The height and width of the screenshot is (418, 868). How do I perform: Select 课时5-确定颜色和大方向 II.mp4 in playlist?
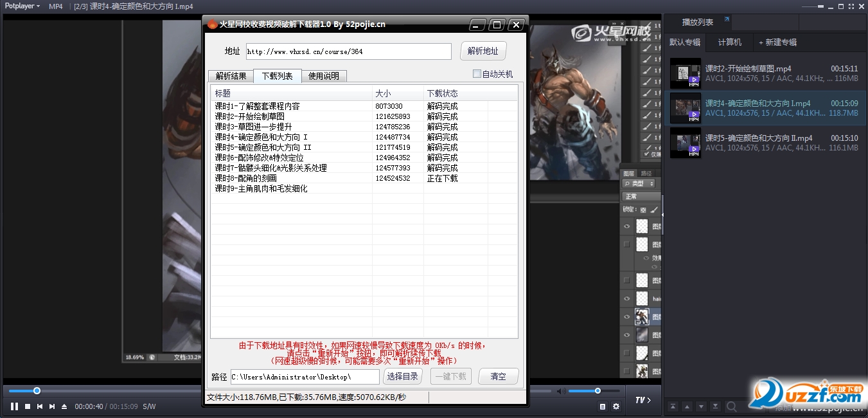pyautogui.click(x=765, y=143)
